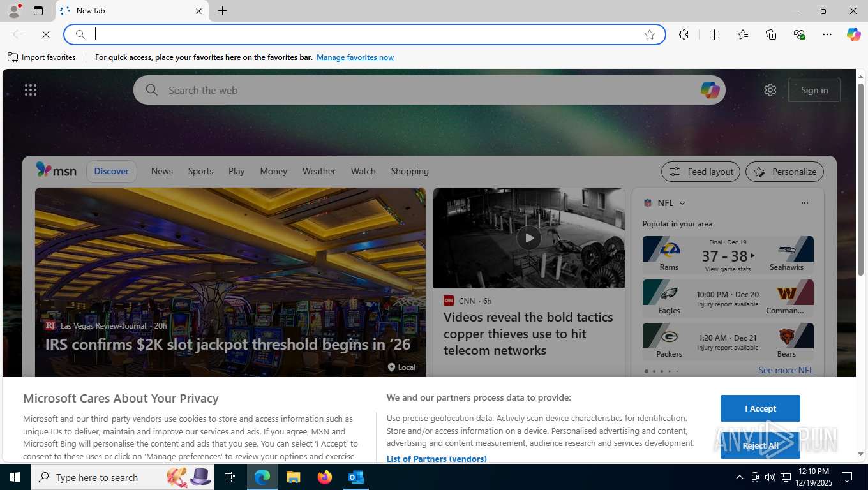Click CNN source label
Screen dimensions: 868x490
[x=468, y=301]
